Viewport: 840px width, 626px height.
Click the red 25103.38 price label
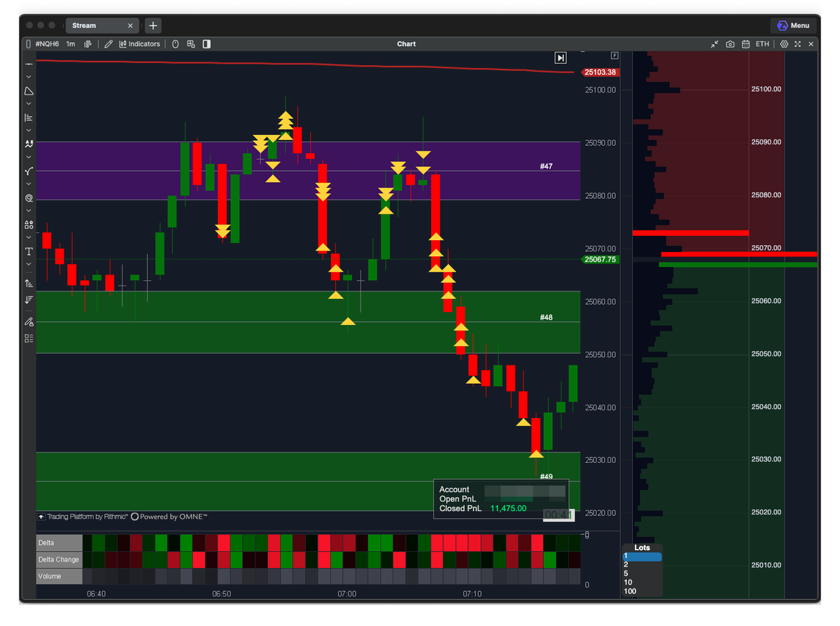coord(600,72)
